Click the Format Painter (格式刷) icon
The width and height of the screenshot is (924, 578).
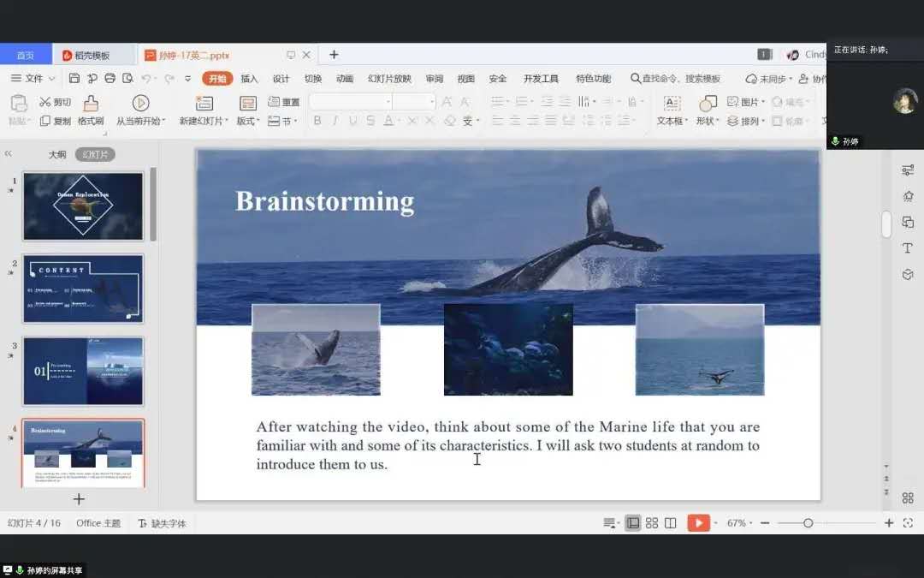point(91,104)
